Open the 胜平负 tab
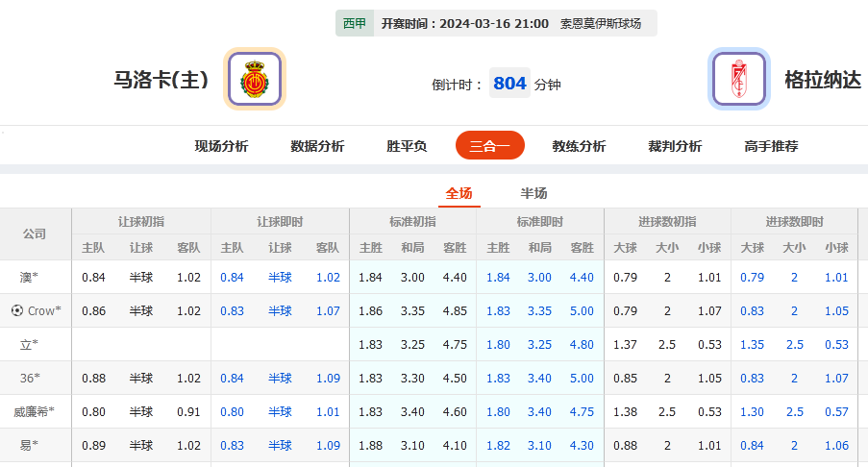The height and width of the screenshot is (467, 868). click(407, 146)
